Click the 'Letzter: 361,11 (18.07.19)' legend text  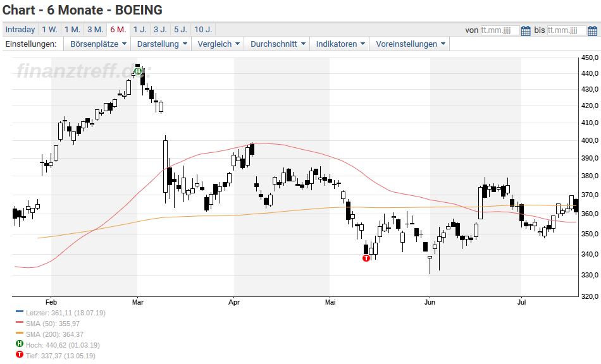(66, 313)
